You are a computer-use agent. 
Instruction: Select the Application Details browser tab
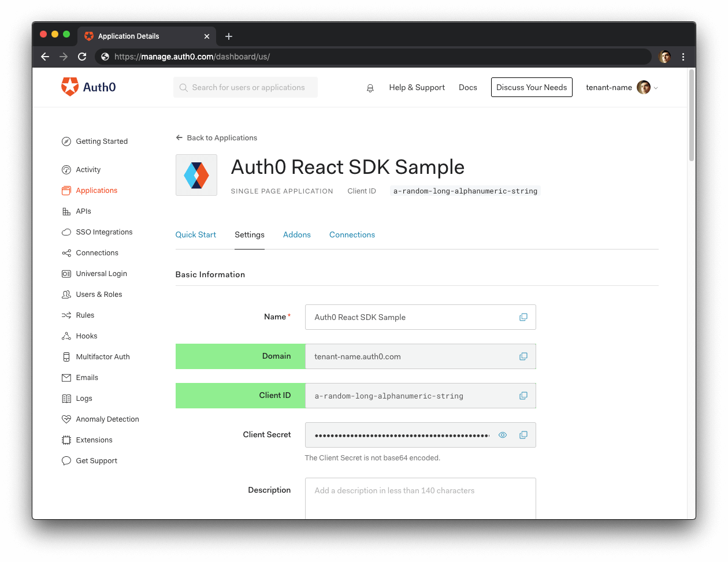pyautogui.click(x=147, y=36)
